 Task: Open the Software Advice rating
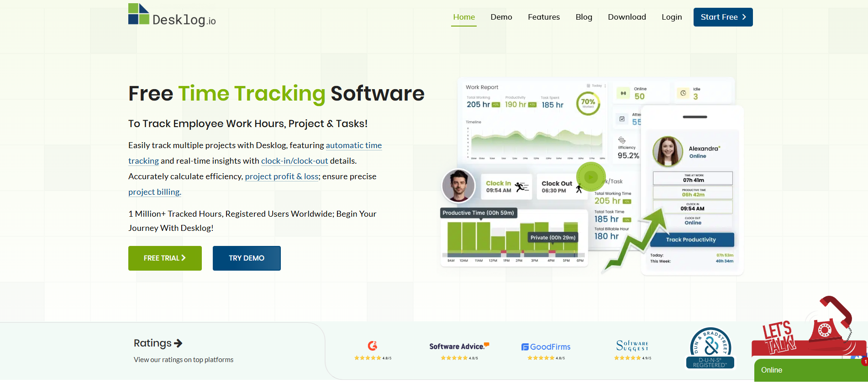point(459,346)
